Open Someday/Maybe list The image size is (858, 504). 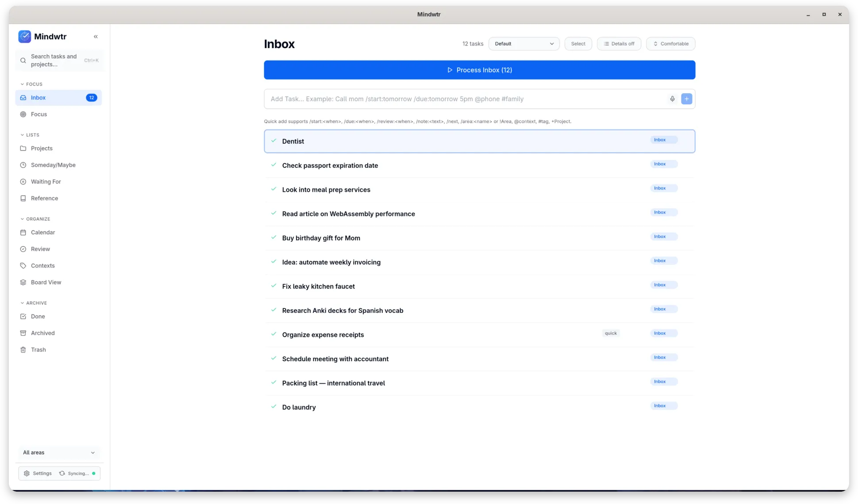coord(58,165)
